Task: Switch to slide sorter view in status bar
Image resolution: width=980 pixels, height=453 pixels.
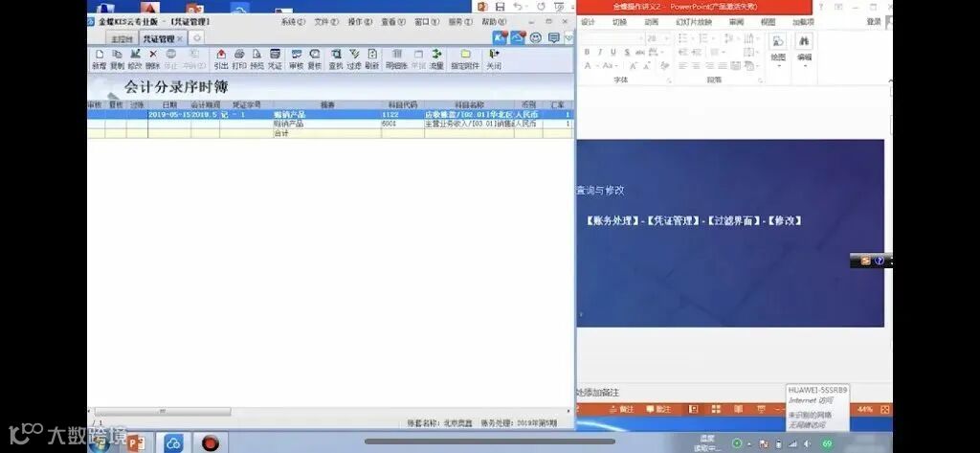Action: [716, 409]
